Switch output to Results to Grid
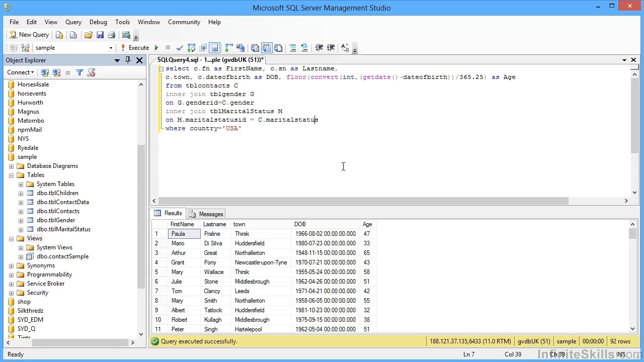 tap(267, 48)
